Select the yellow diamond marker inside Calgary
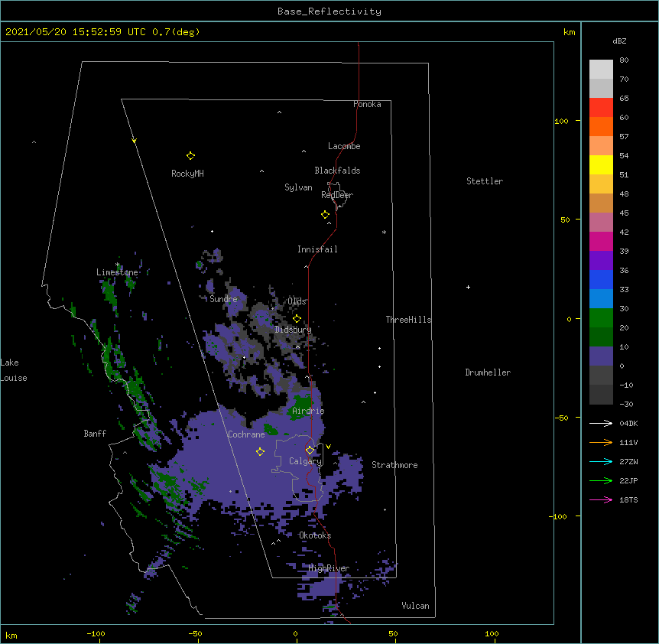The image size is (659, 644). pos(310,450)
